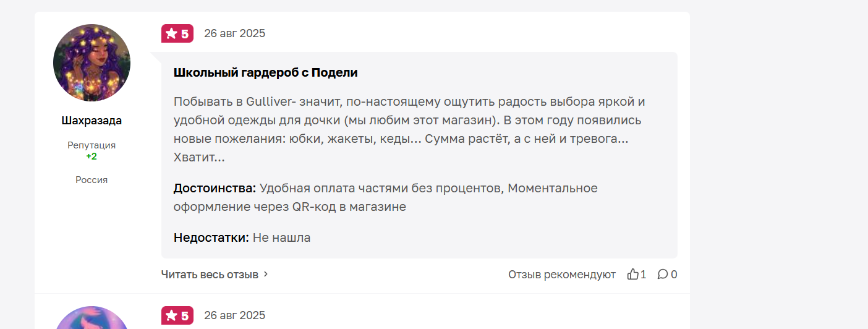Click the star badge on the second review

177,315
